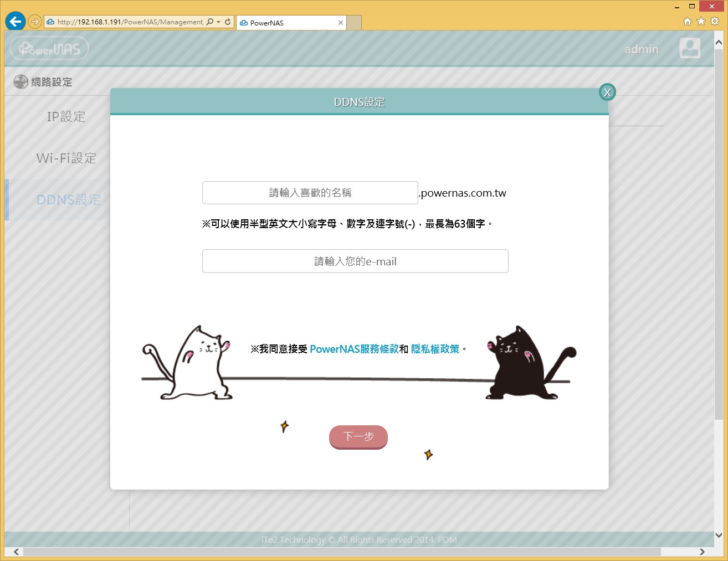
Task: Open the 隱私權政策 link
Action: [435, 349]
